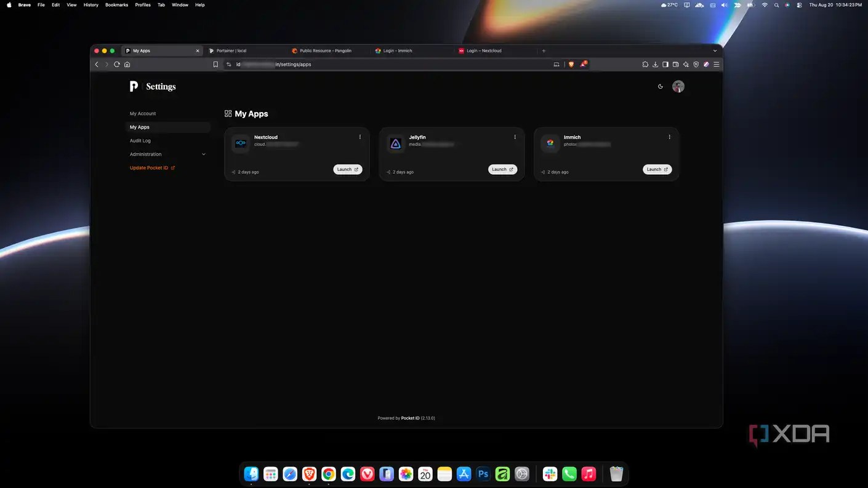This screenshot has height=488, width=868.
Task: Open Control Center in menu bar
Action: pos(799,5)
